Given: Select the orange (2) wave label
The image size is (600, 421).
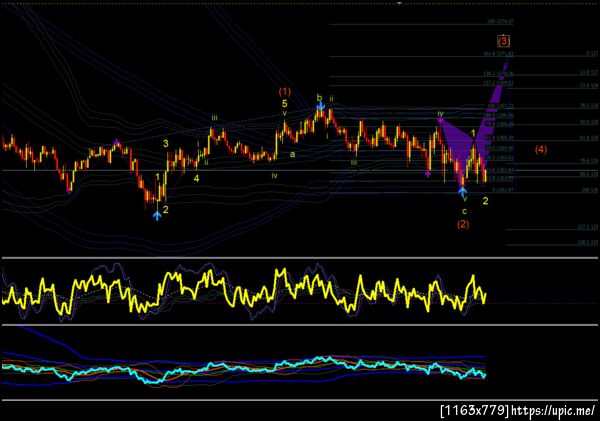Looking at the screenshot, I should click(463, 224).
